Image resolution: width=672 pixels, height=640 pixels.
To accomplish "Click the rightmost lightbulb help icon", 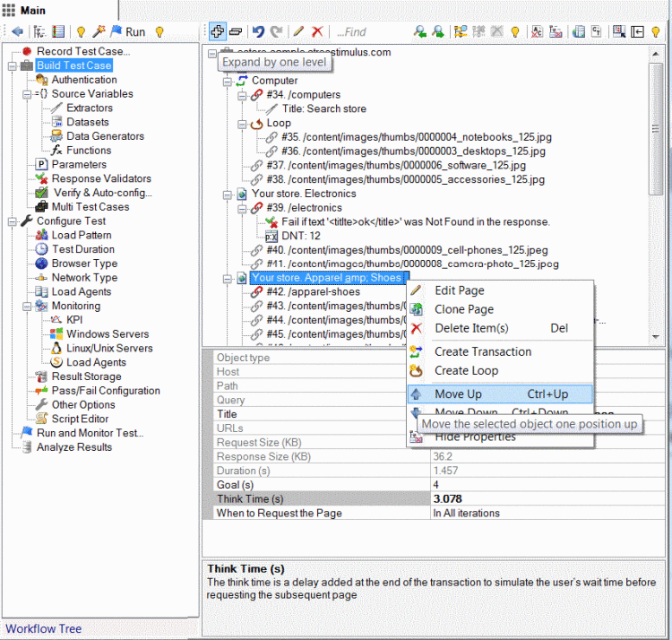I will coord(655,31).
